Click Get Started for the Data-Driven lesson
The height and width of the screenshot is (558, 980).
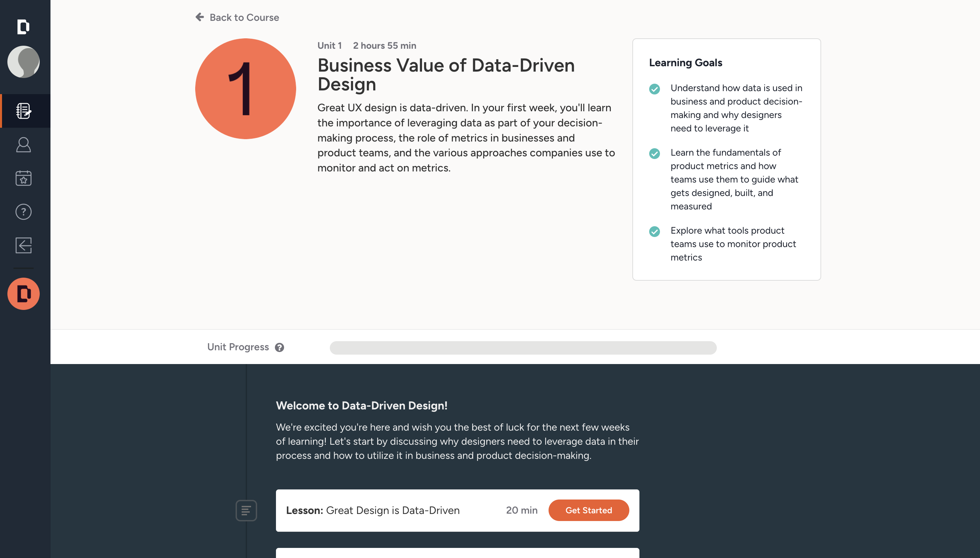pos(588,510)
